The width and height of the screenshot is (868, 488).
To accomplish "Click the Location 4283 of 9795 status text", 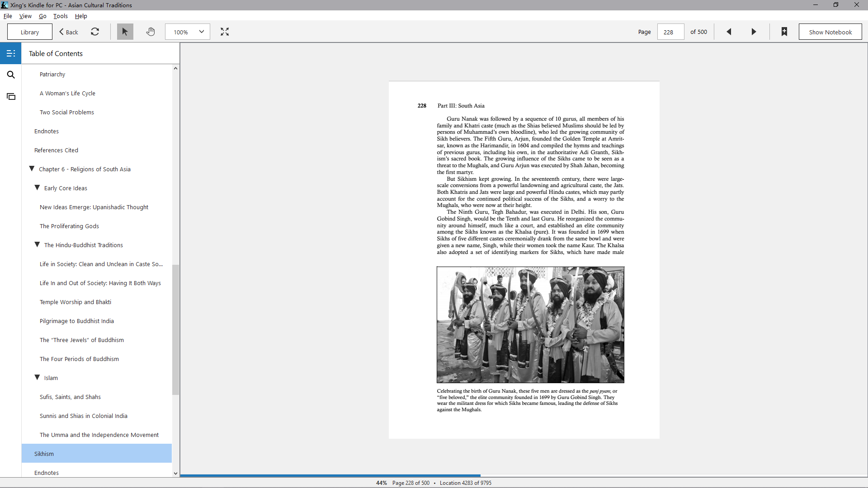I will pos(466,483).
